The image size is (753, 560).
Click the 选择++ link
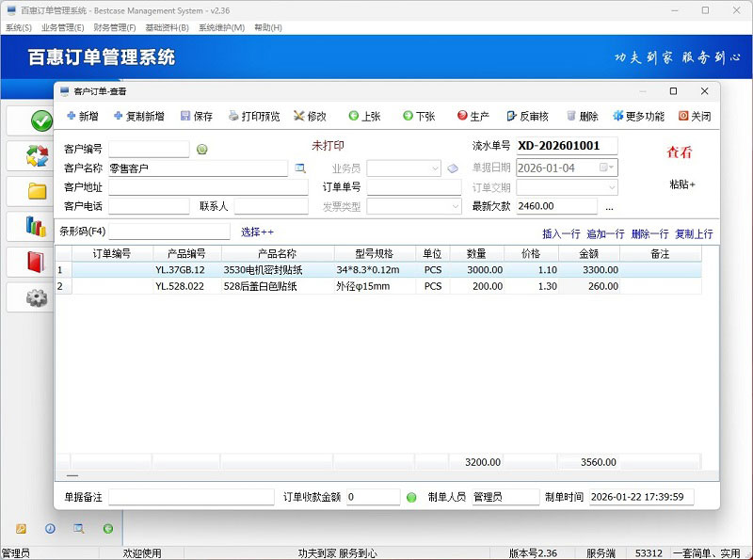[x=257, y=232]
